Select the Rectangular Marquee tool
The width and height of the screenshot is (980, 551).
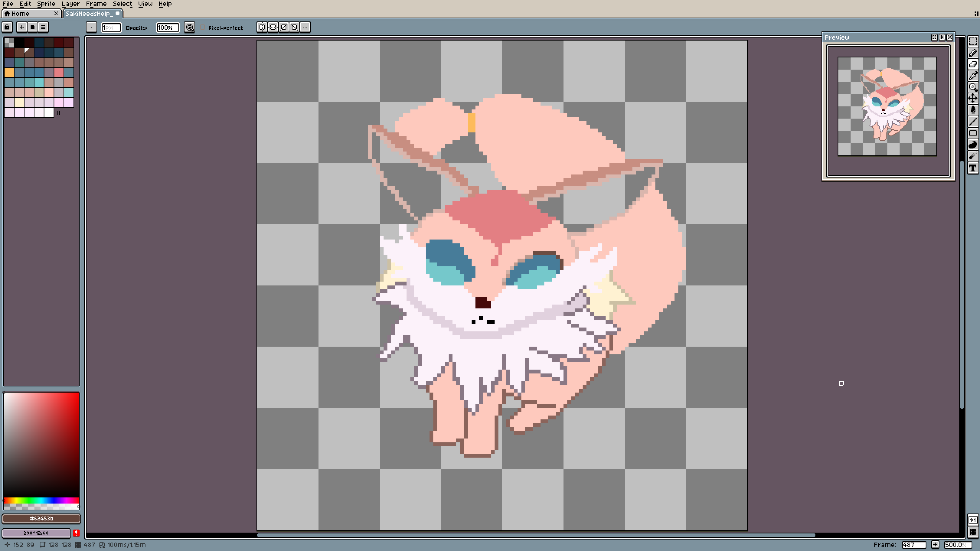[x=973, y=41]
